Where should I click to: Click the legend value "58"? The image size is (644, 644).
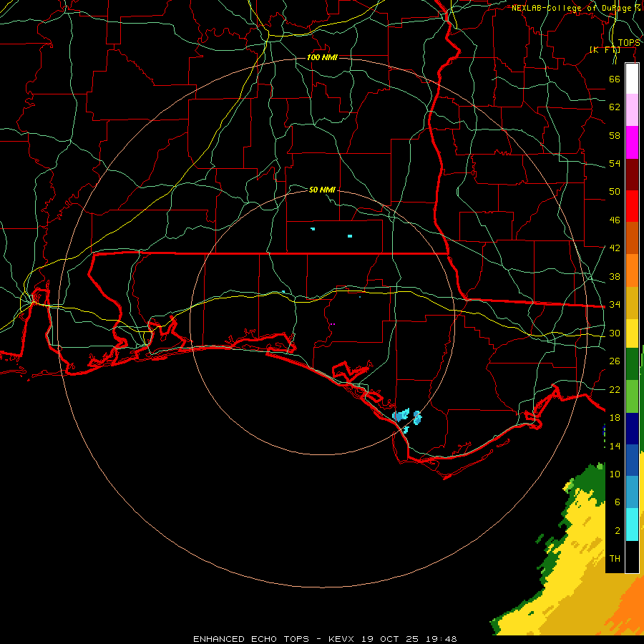click(615, 135)
